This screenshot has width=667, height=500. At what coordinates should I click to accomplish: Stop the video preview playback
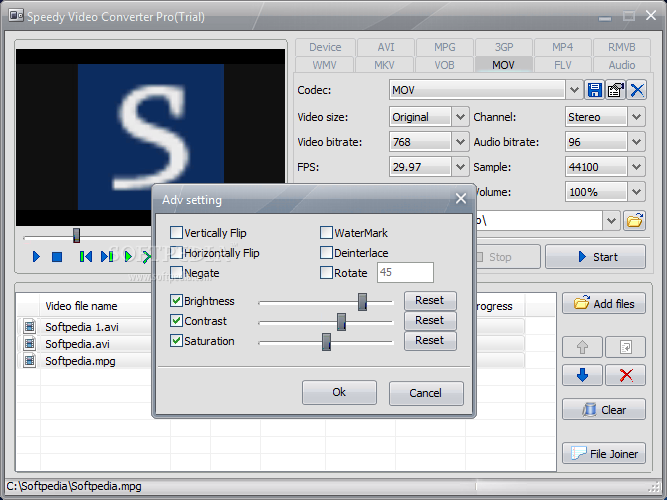click(x=57, y=257)
